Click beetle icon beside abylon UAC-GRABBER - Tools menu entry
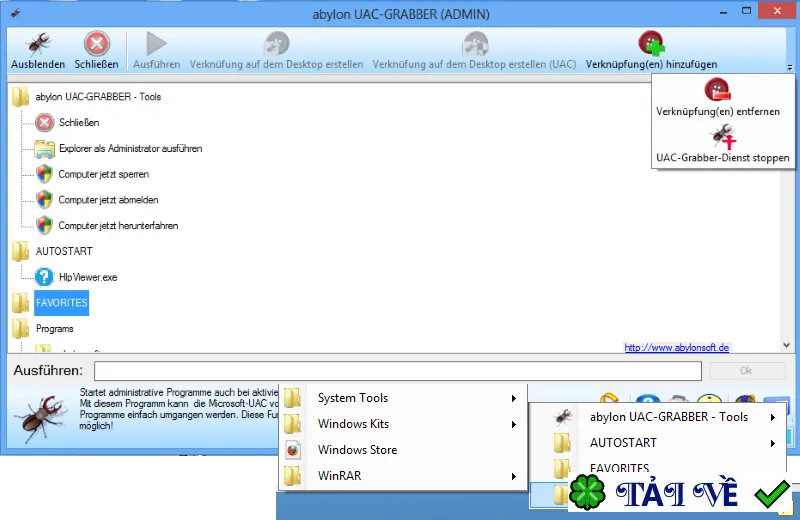This screenshot has width=800, height=520. coord(563,417)
